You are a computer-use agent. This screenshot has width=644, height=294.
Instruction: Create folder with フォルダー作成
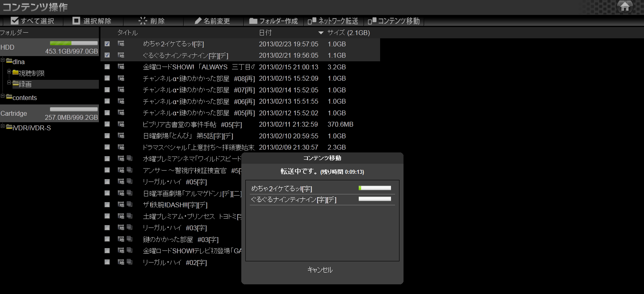point(274,21)
